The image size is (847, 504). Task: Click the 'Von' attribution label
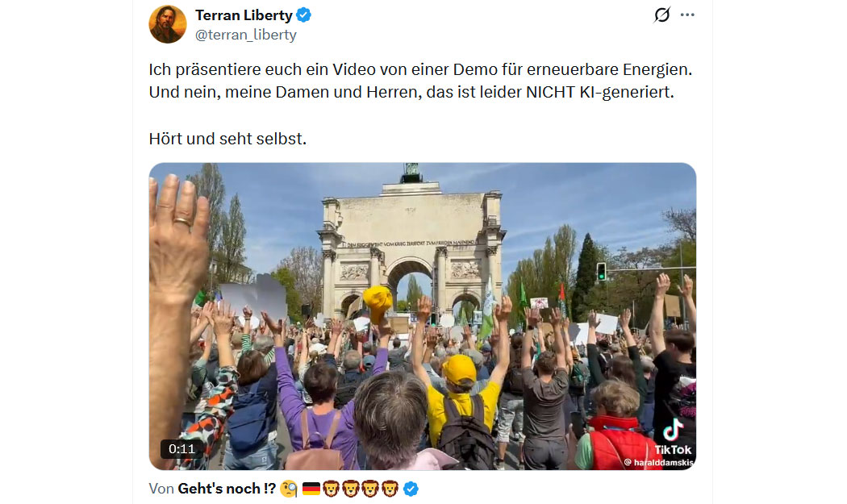point(161,489)
